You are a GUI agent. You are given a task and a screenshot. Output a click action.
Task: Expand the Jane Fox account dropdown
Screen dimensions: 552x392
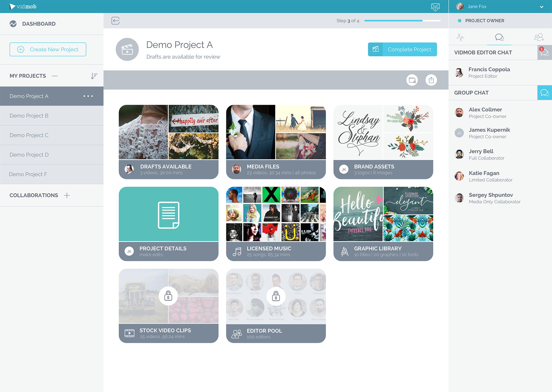click(542, 6)
